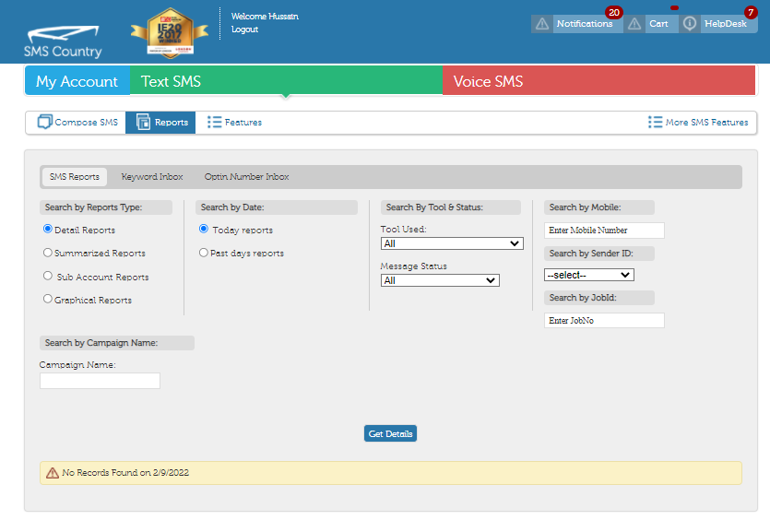Open the Tool Used dropdown
This screenshot has width=770, height=532.
[x=452, y=242]
